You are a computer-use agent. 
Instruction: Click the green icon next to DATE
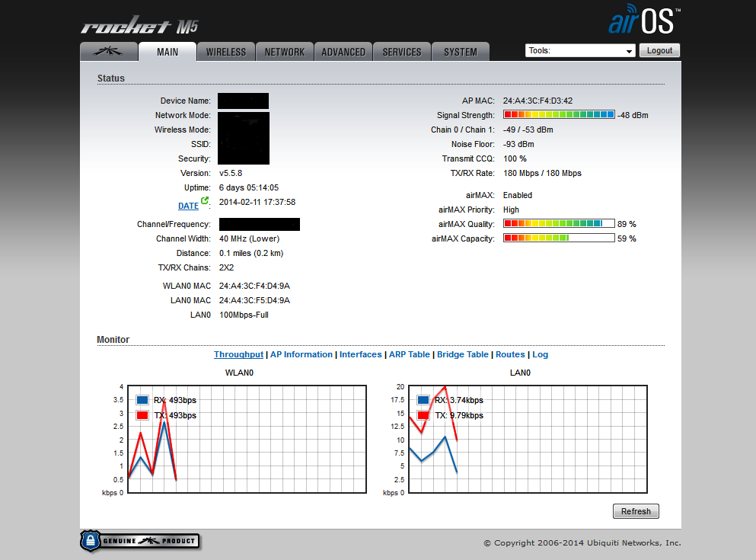pos(205,200)
